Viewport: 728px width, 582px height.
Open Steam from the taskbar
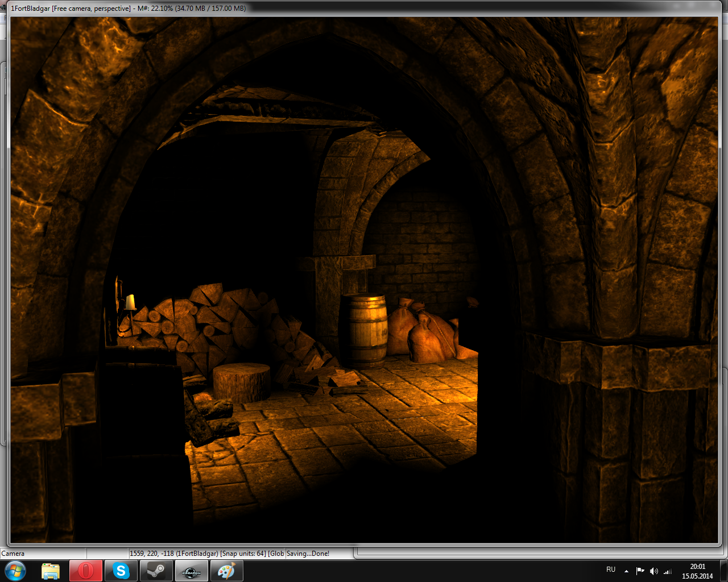point(156,571)
